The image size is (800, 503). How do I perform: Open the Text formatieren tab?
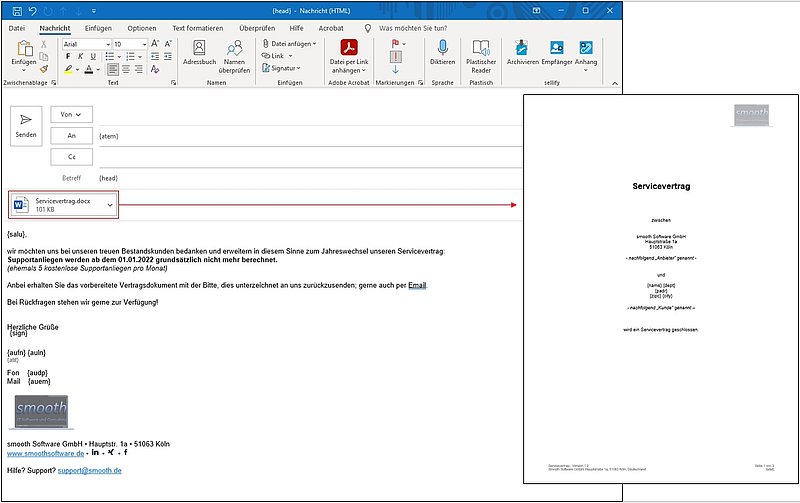[197, 28]
